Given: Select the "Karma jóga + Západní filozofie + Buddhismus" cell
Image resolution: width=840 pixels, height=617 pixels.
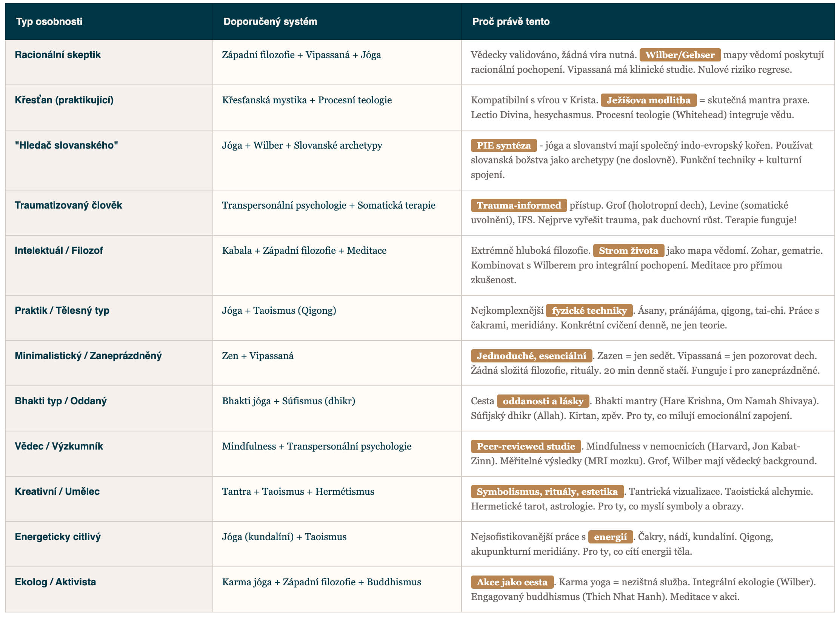Looking at the screenshot, I should 321,582.
